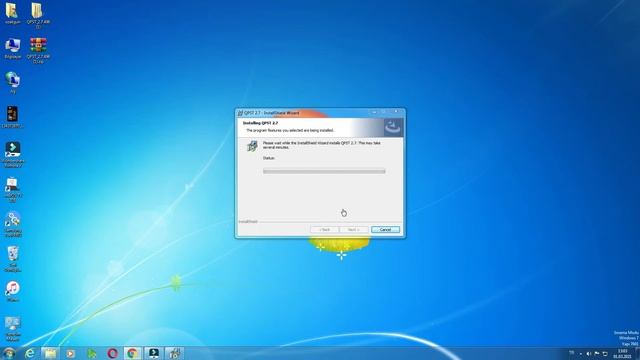Open the Action Center flag icon
The height and width of the screenshot is (360, 640).
(597, 354)
